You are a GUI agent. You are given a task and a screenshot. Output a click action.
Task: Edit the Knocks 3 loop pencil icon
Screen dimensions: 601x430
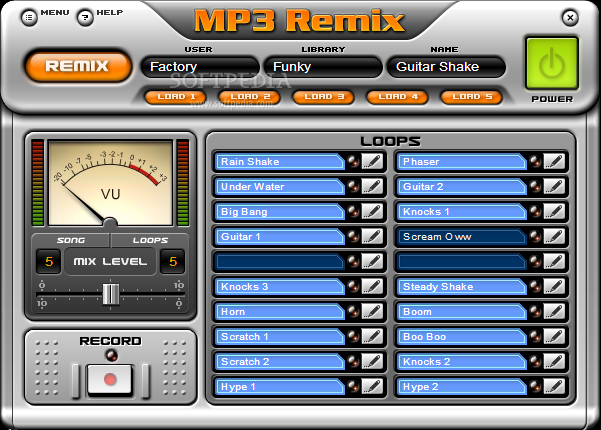point(372,286)
